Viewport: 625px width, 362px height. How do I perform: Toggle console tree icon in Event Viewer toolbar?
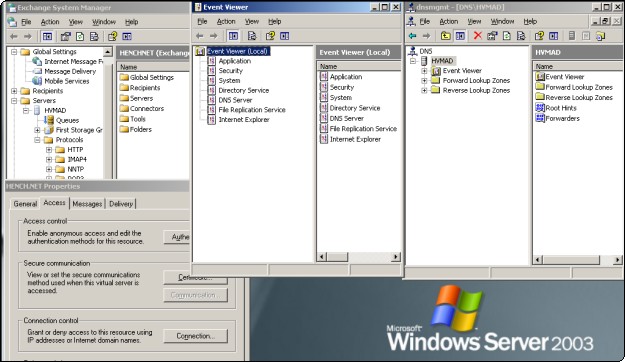pos(233,36)
